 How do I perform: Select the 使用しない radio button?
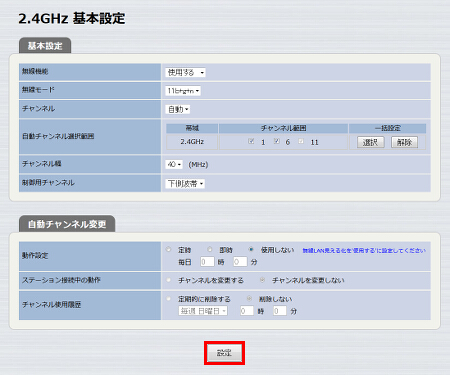point(251,249)
